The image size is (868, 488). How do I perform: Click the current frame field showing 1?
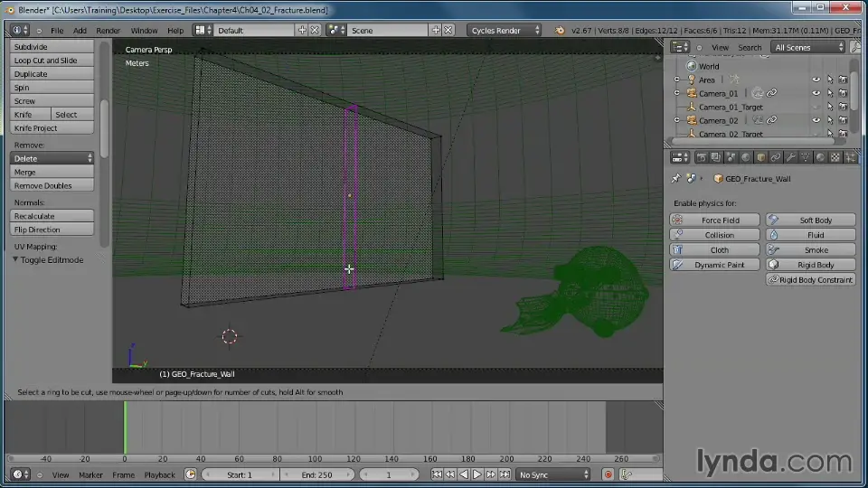[389, 474]
